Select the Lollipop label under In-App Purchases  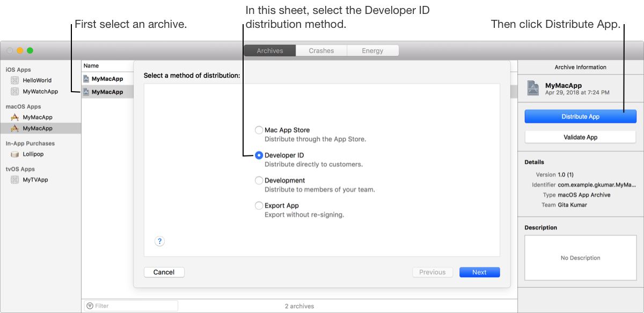pos(33,154)
